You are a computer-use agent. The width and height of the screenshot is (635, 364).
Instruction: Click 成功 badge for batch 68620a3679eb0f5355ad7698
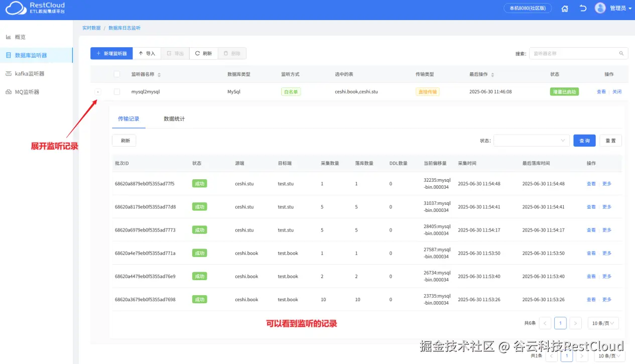(x=199, y=299)
